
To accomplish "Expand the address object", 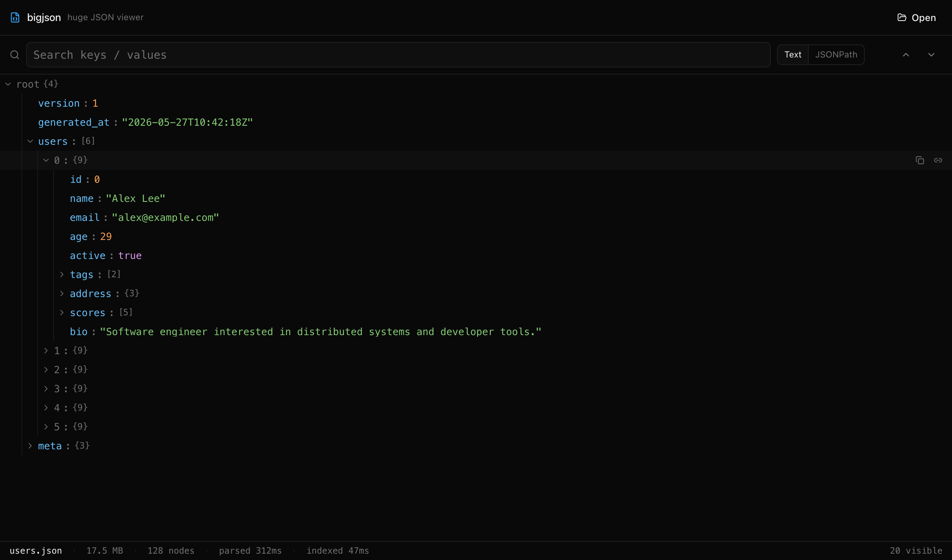I will click(x=62, y=293).
